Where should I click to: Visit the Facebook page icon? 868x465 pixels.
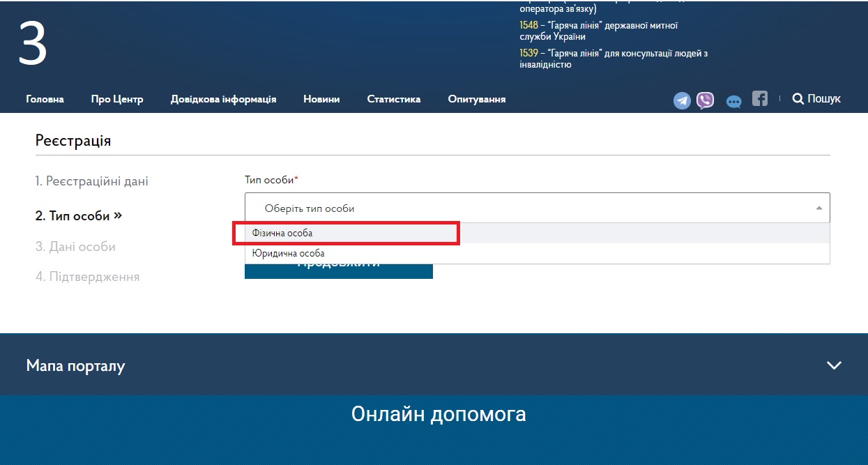click(759, 99)
